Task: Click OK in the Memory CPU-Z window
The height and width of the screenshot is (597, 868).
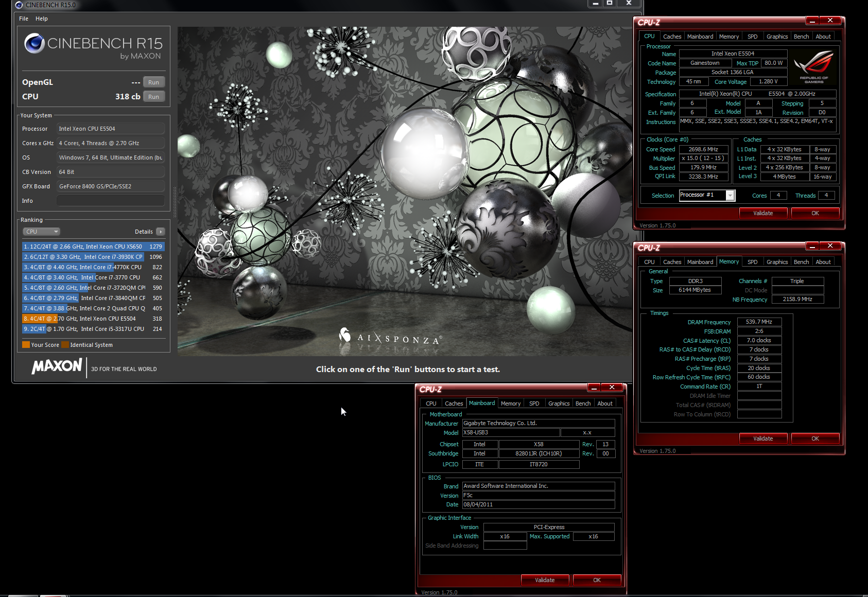Action: [815, 438]
